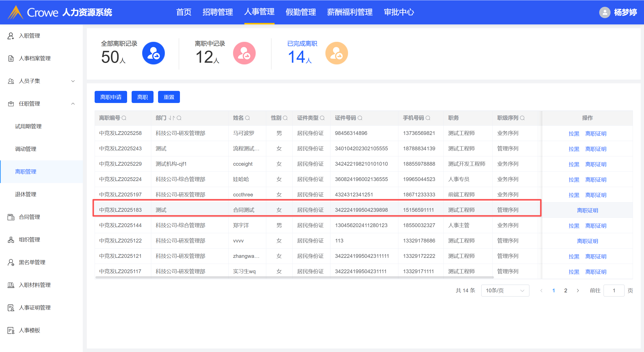644x352 pixels.
Task: Click search icon in 证件号码 column header
Action: point(360,118)
